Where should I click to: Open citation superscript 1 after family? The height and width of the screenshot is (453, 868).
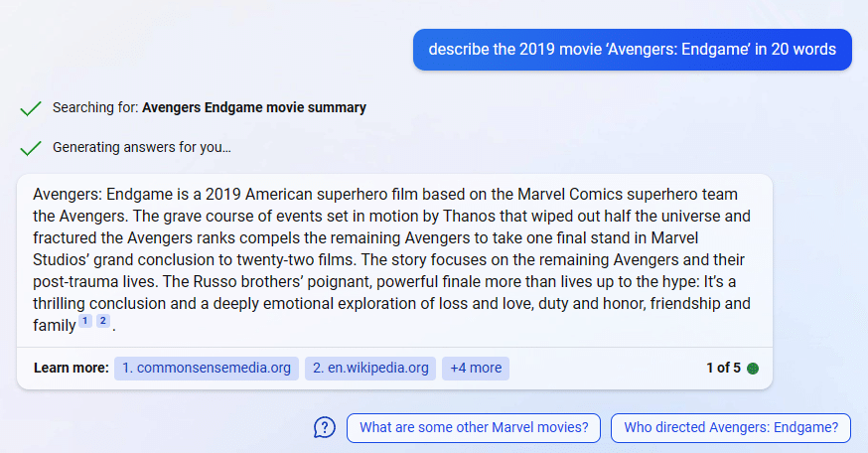pos(85,321)
